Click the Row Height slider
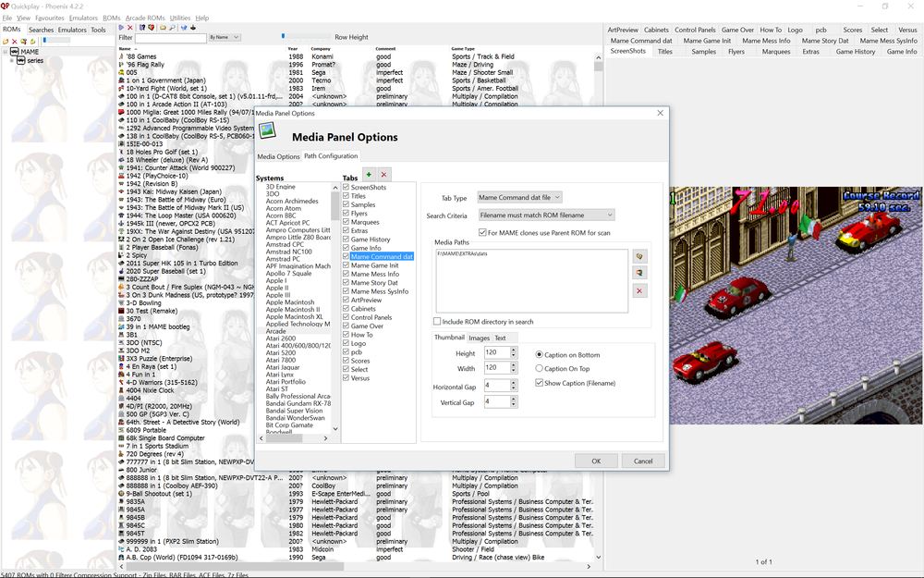Screen dimensions: 924x578 [305, 37]
